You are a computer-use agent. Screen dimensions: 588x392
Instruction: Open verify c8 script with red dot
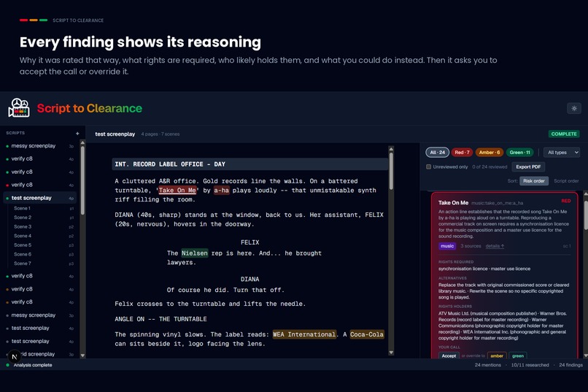(39, 185)
